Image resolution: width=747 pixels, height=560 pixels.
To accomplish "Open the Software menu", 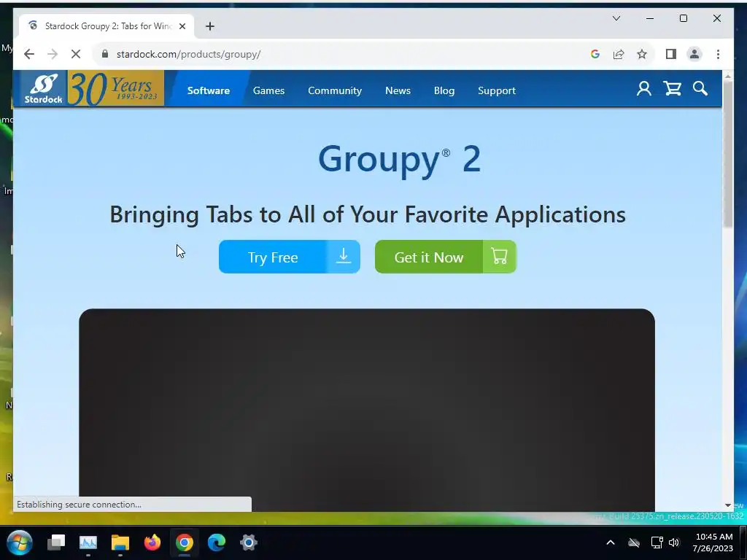I will (208, 90).
